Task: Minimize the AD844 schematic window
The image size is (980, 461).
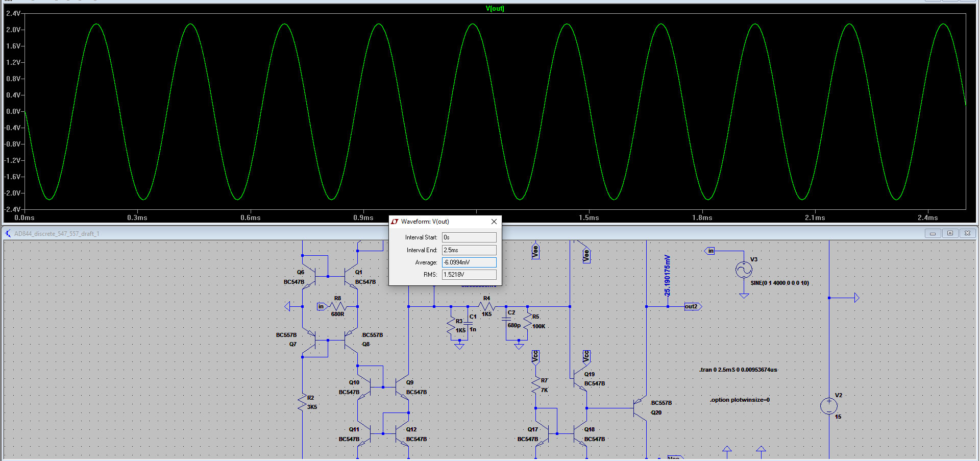Action: pos(933,233)
